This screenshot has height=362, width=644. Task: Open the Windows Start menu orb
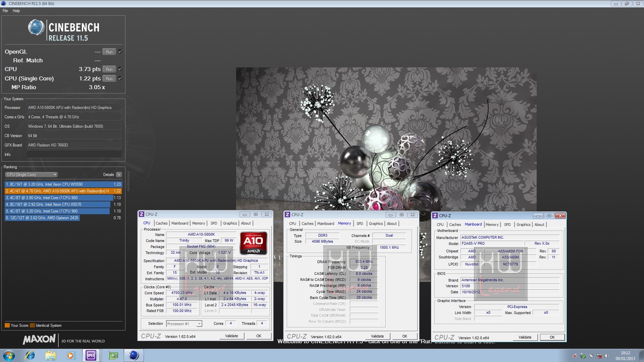(x=9, y=355)
